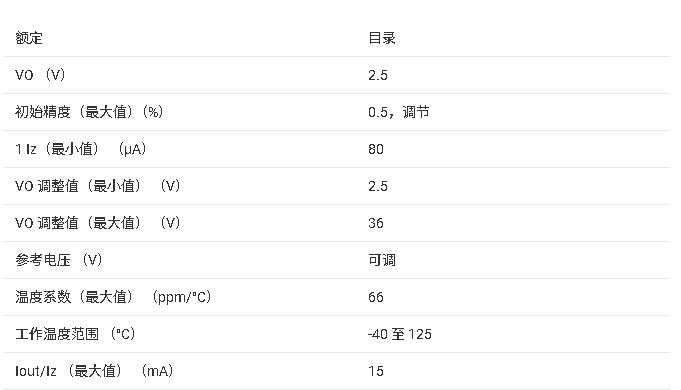Viewport: 681px width, 390px height.
Task: Select the 目录 column header
Action: pyautogui.click(x=382, y=38)
